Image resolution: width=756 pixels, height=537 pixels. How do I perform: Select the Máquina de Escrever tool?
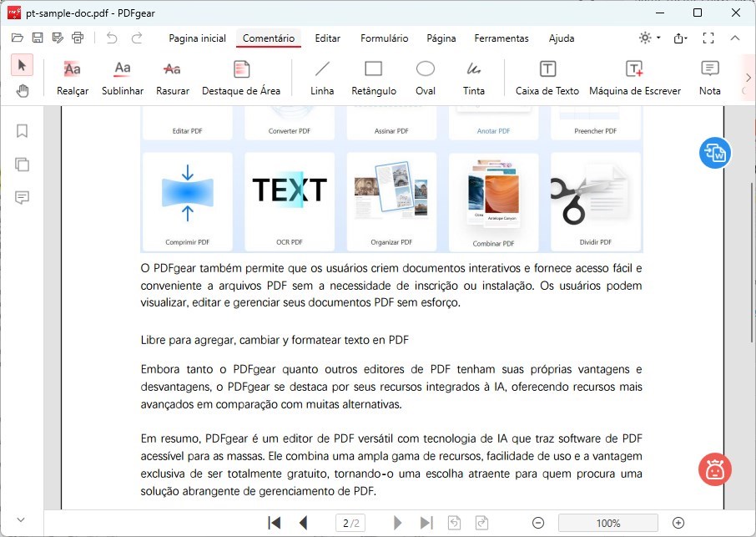[635, 79]
